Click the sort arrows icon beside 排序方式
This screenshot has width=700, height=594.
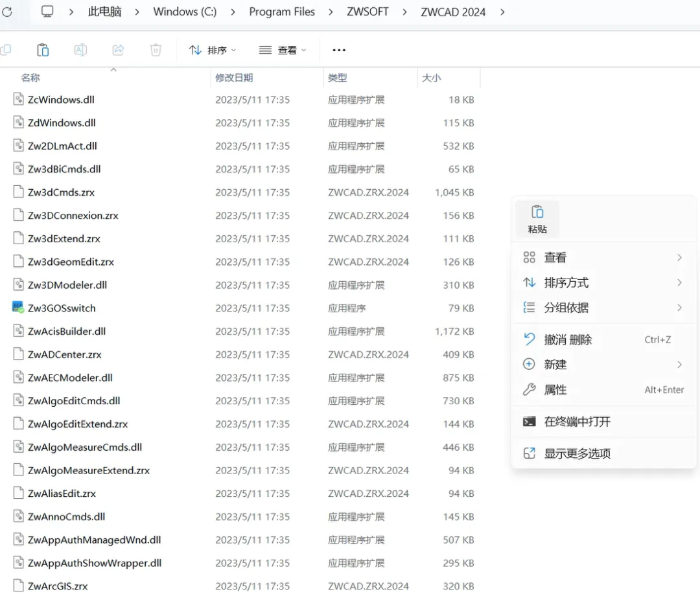[x=529, y=282]
